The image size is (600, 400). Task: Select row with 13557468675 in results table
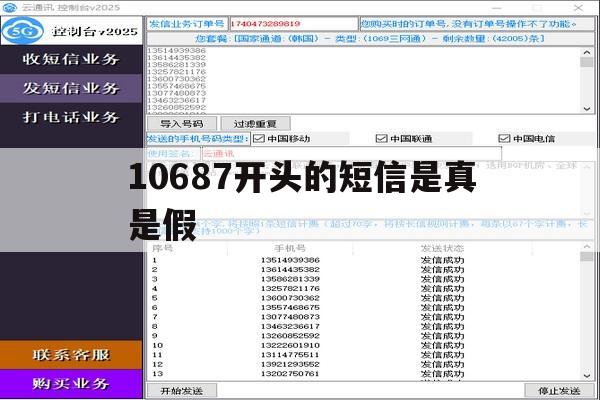[364, 307]
